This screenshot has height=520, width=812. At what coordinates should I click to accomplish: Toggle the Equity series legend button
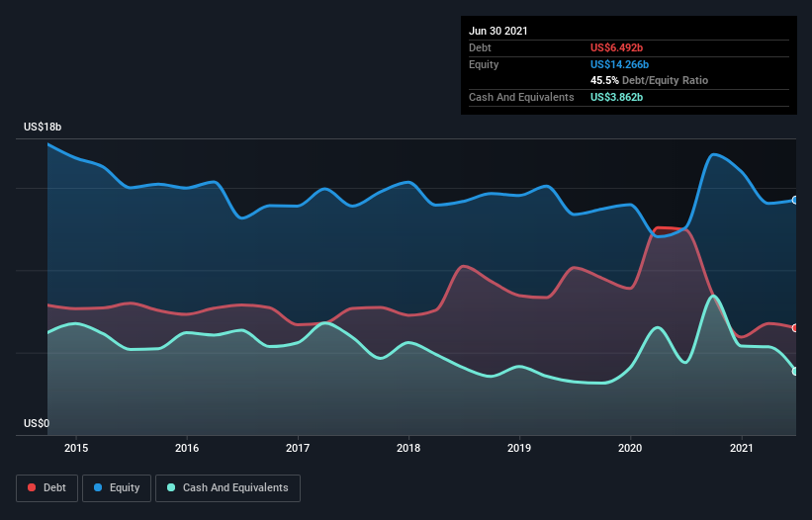[x=117, y=488]
